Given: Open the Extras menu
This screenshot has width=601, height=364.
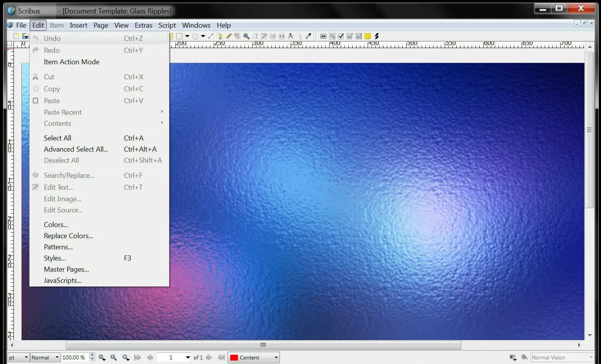Looking at the screenshot, I should point(144,25).
